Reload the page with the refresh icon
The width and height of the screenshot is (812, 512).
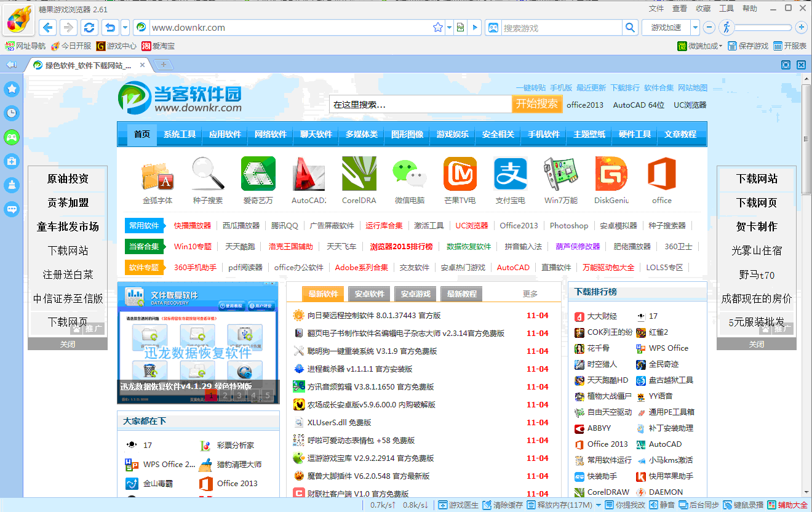(x=89, y=28)
